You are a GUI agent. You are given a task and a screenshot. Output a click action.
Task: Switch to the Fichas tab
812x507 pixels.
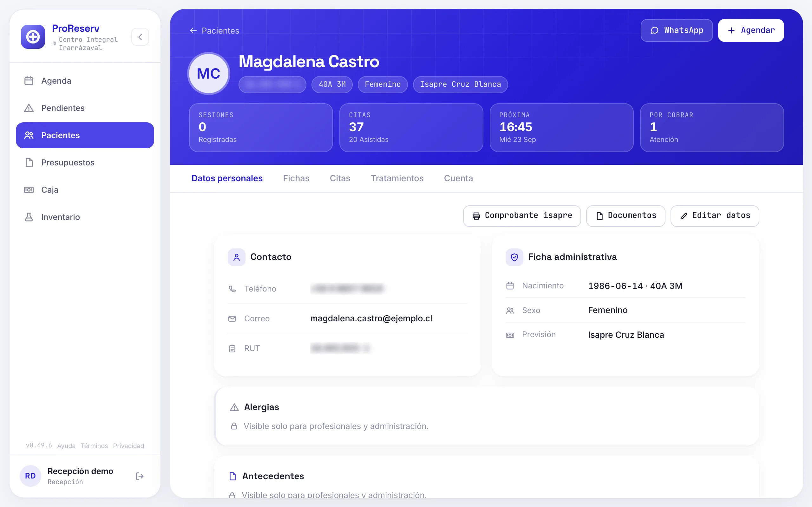[296, 178]
